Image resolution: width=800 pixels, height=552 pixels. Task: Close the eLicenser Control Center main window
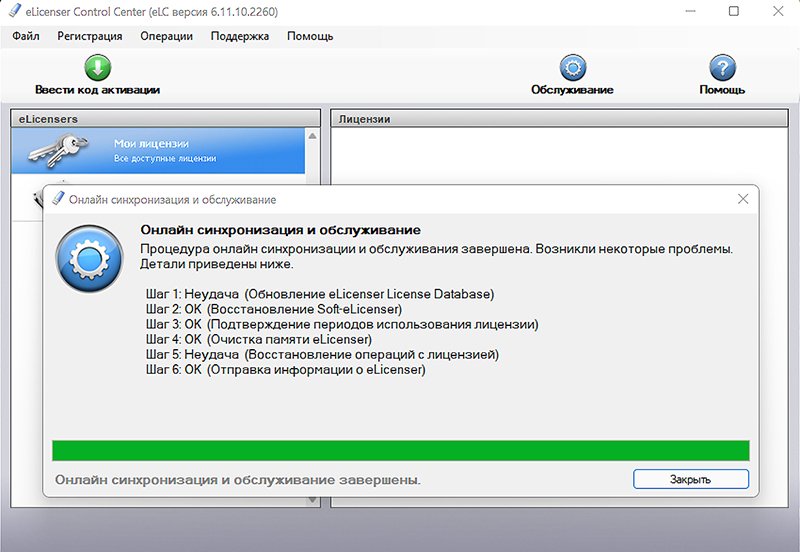coord(778,11)
